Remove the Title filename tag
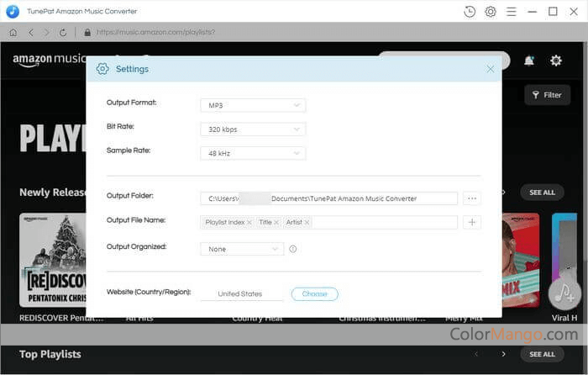The width and height of the screenshot is (588, 375). (x=276, y=222)
